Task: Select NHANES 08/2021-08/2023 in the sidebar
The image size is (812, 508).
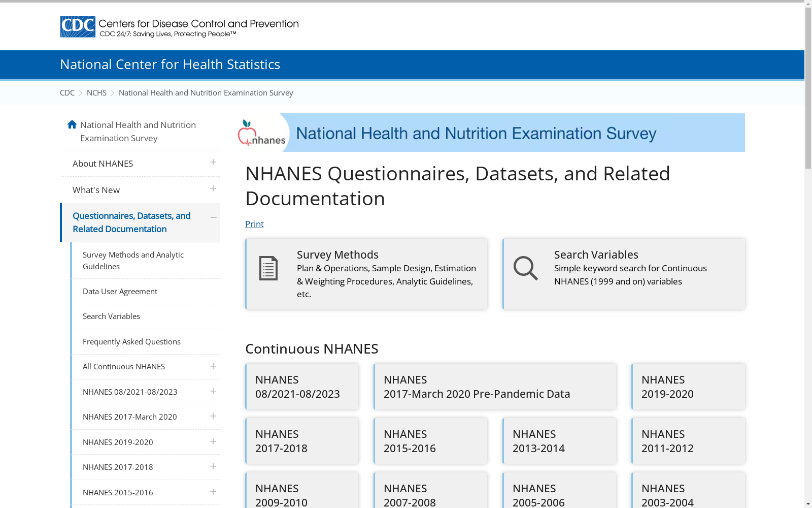Action: tap(130, 392)
